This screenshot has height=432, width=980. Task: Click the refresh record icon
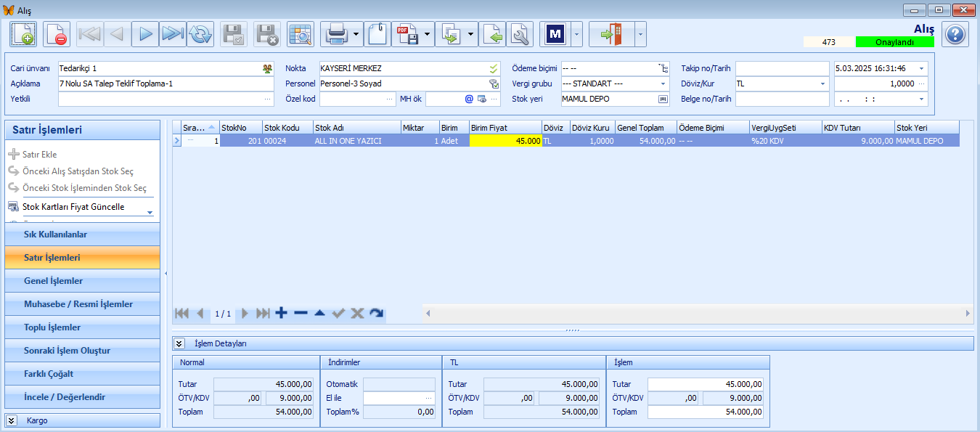point(200,34)
